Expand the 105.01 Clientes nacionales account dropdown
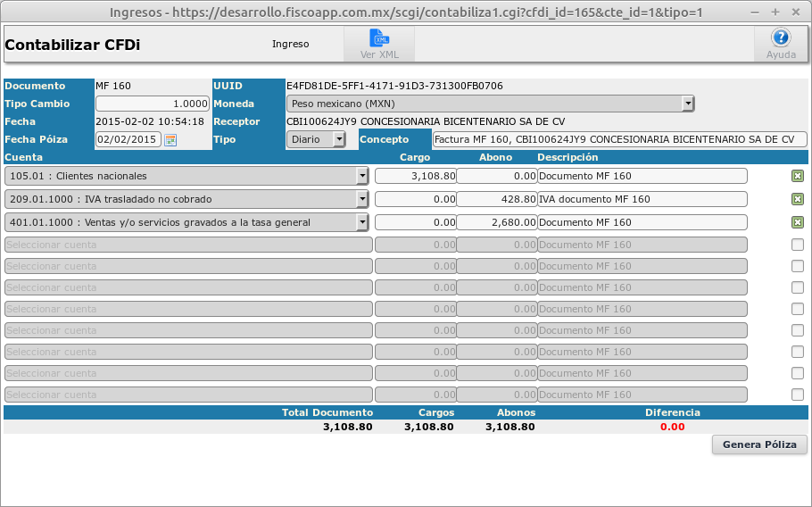 pos(186,176)
